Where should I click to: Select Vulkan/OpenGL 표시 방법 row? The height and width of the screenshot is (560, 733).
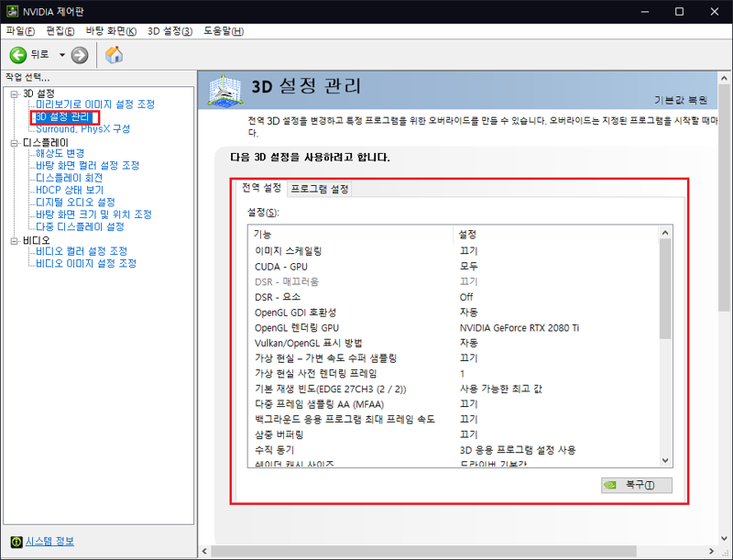click(455, 343)
